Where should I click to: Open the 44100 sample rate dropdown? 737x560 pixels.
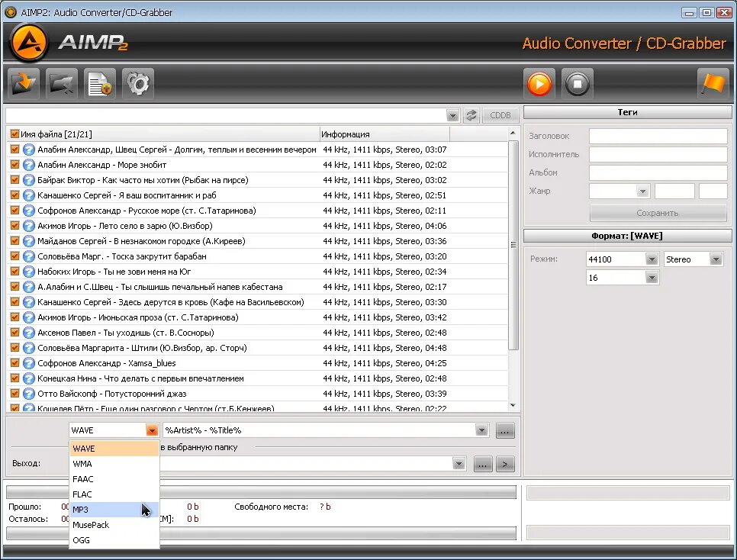click(x=652, y=259)
